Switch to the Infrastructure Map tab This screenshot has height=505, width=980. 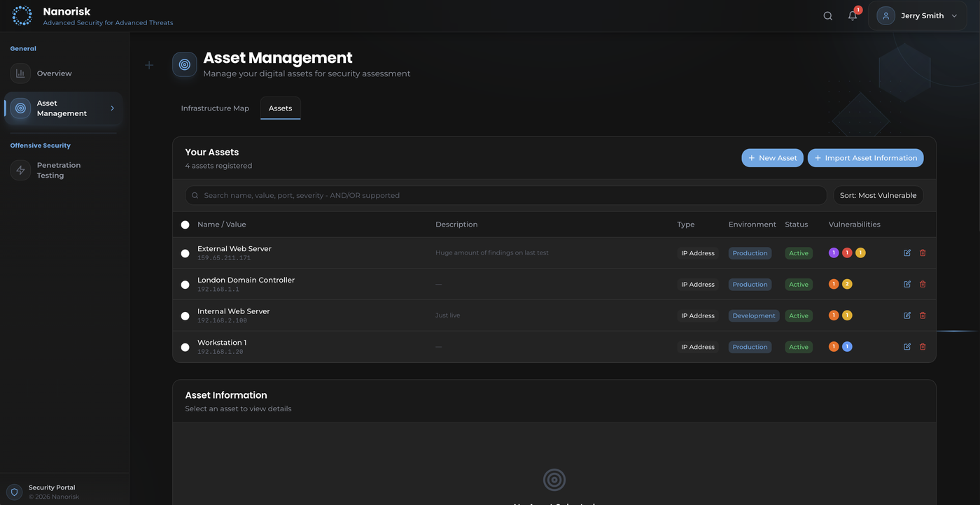click(x=215, y=107)
